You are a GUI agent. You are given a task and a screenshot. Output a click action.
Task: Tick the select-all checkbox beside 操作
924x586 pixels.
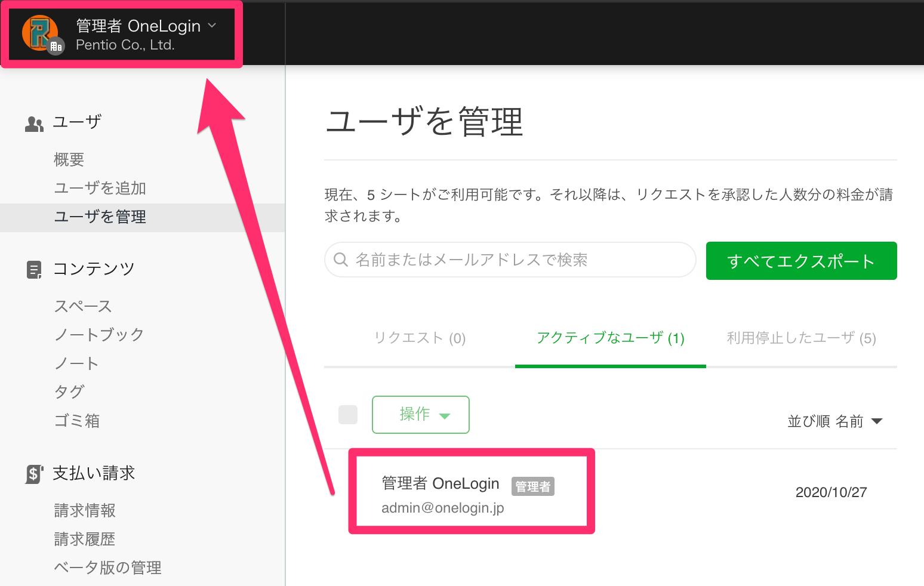(x=348, y=414)
